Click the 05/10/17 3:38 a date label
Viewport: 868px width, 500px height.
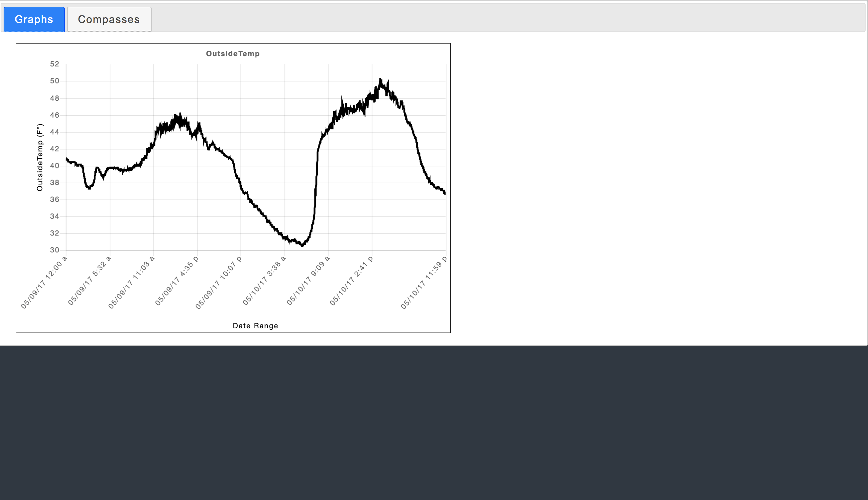pos(264,281)
